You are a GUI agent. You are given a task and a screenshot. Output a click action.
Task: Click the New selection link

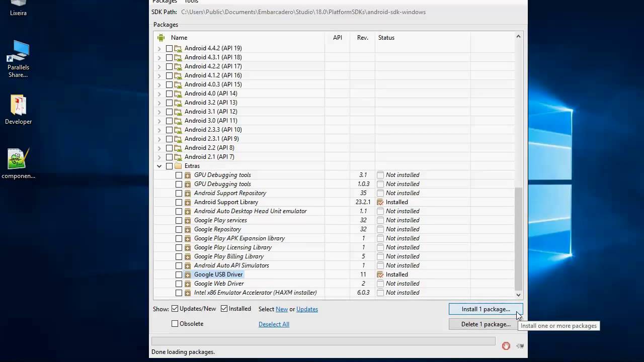coord(282,309)
